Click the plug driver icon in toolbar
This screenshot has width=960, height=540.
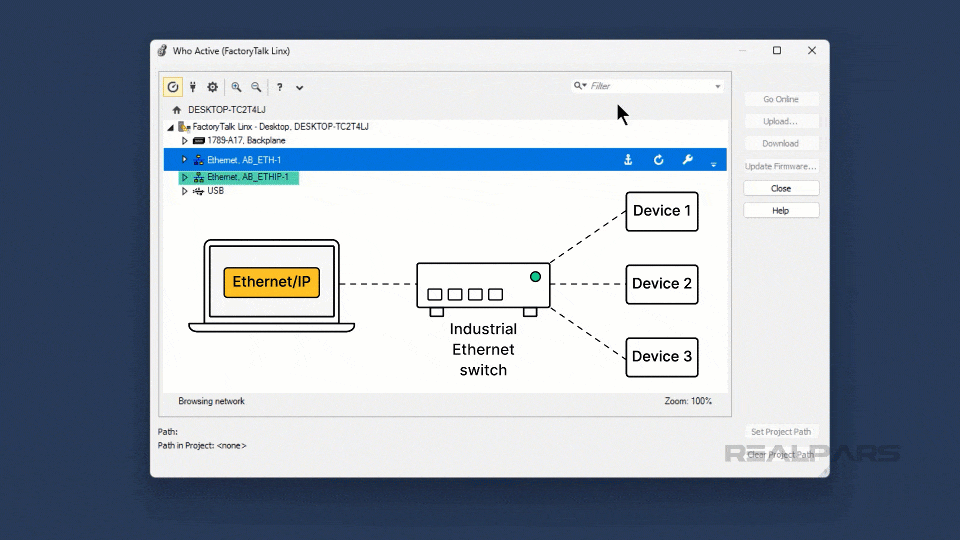point(193,87)
